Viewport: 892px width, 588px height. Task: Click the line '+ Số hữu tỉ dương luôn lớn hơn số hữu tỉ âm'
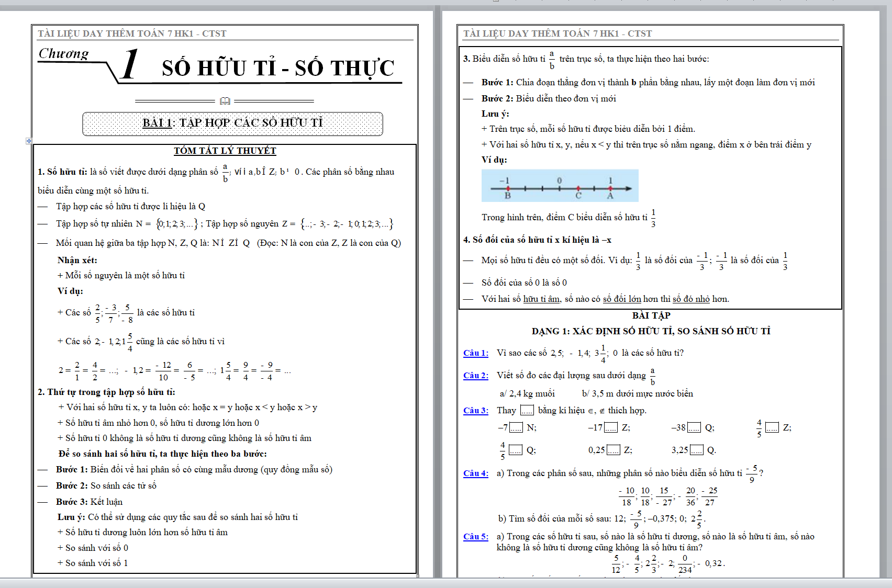(x=142, y=533)
